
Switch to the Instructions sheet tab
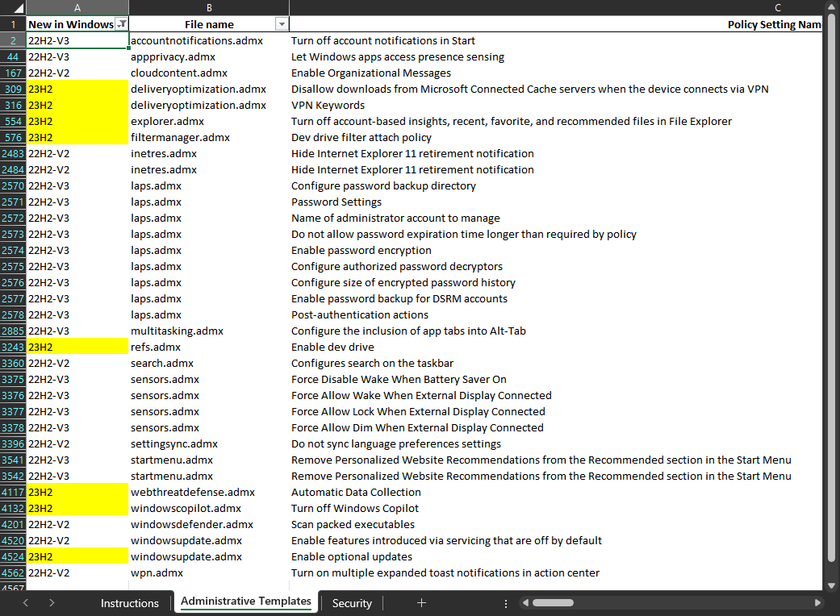pos(130,603)
